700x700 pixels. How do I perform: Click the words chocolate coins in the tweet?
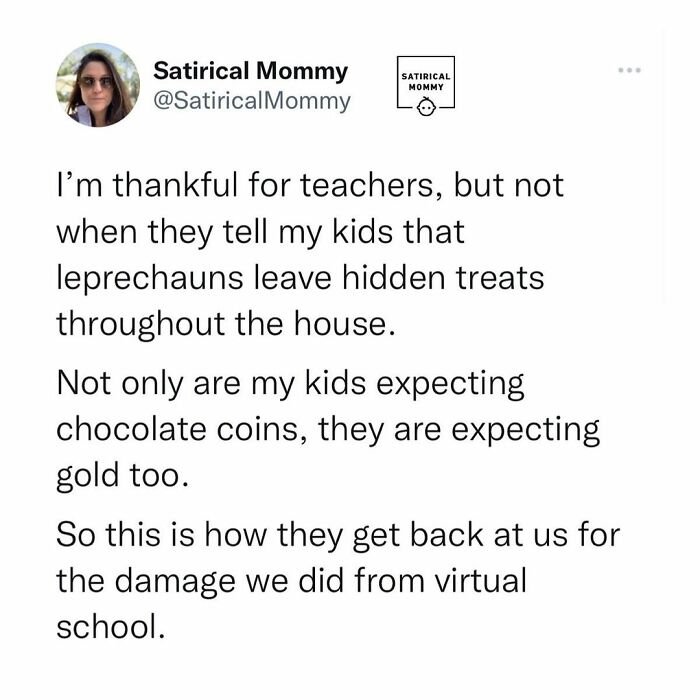(x=181, y=429)
